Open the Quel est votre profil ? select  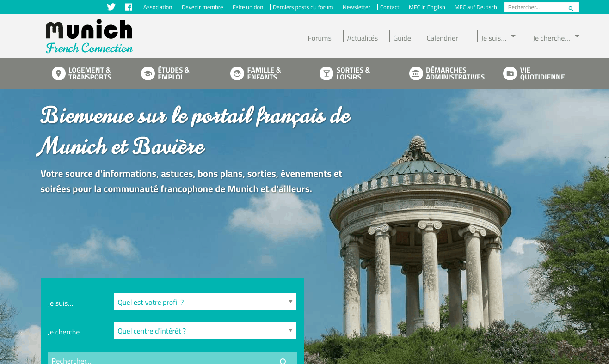pos(205,302)
